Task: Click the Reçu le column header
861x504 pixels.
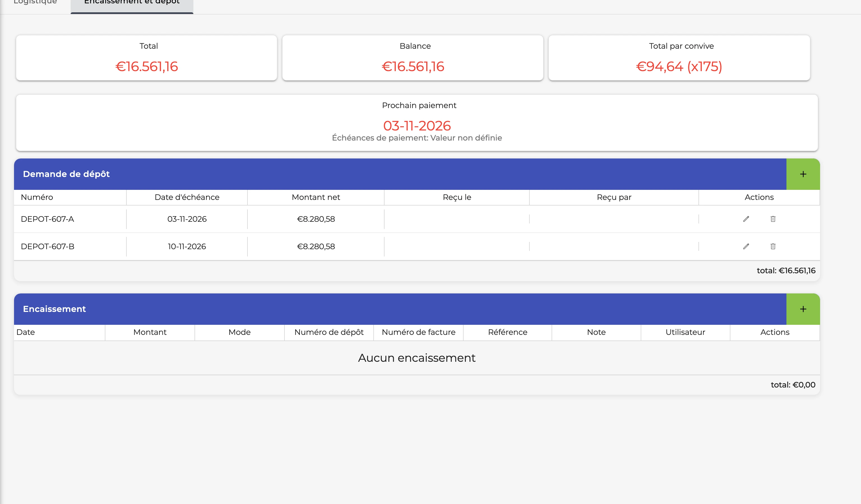Action: click(x=457, y=197)
